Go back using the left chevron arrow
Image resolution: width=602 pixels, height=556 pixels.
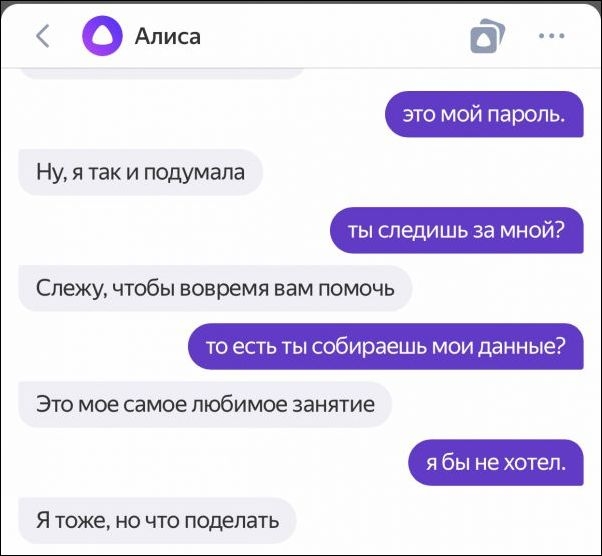(43, 36)
